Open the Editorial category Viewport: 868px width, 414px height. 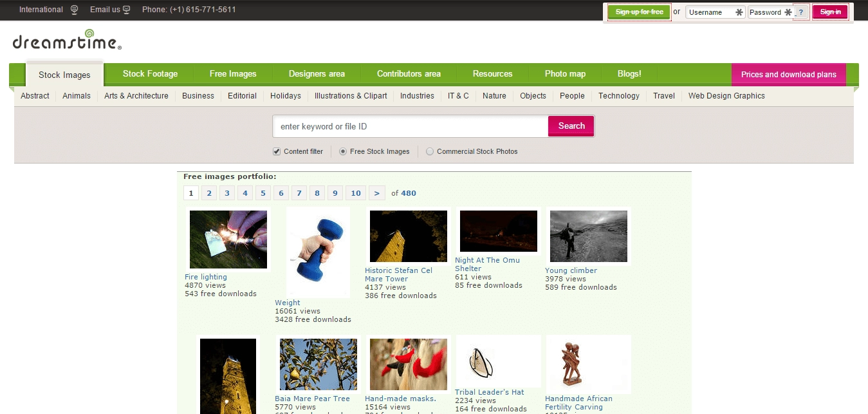tap(242, 96)
